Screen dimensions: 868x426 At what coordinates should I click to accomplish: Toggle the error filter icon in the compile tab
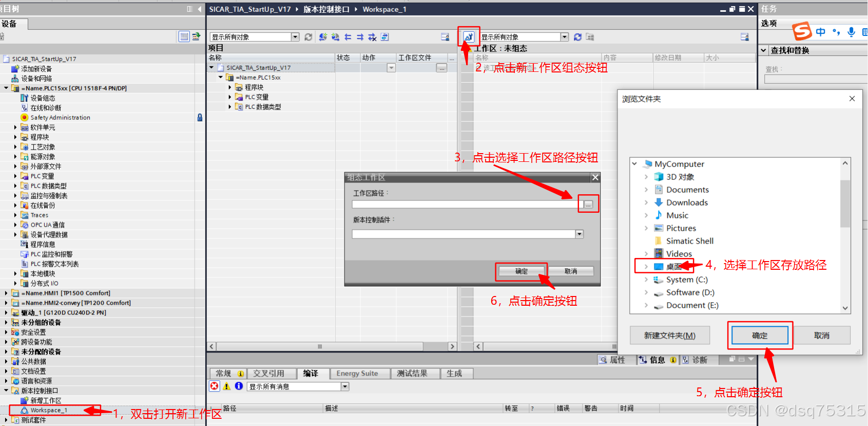(x=215, y=386)
